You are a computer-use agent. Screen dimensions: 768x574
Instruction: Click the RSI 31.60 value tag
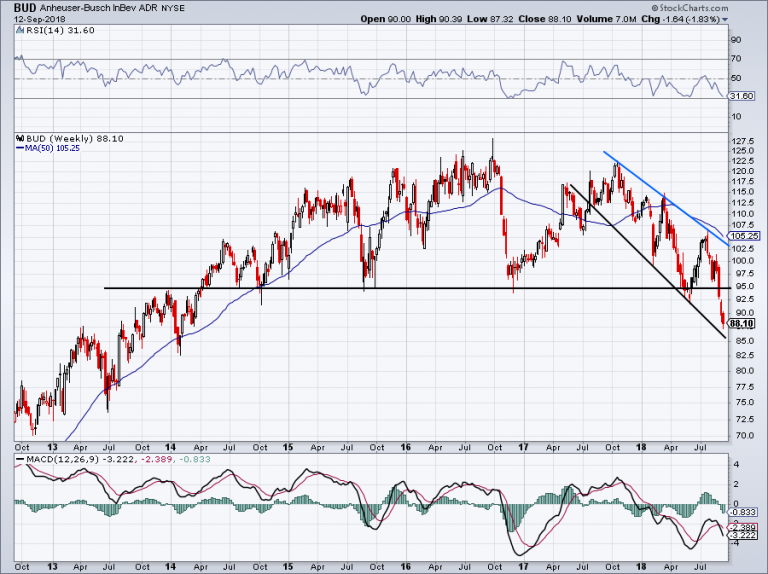(x=741, y=96)
